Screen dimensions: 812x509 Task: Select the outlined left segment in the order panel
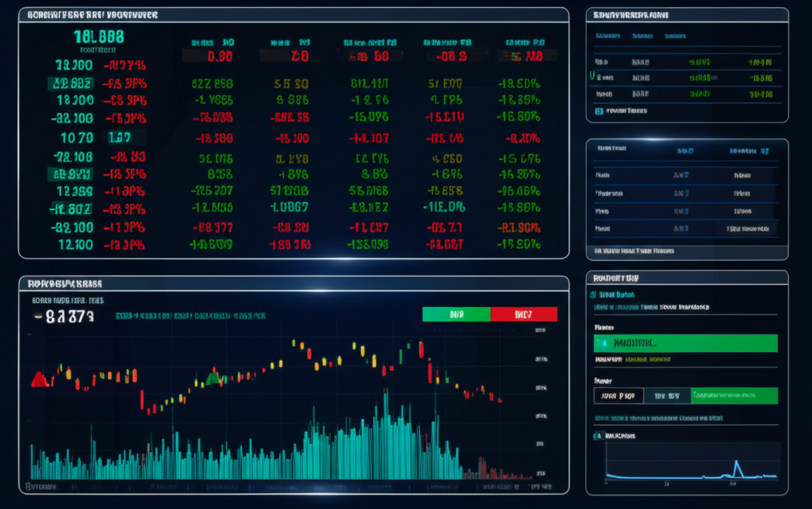618,396
